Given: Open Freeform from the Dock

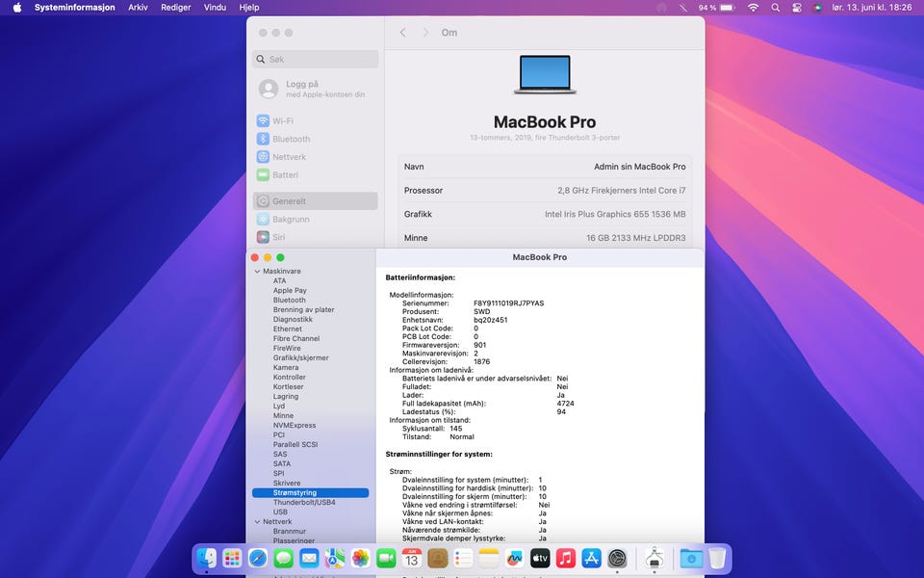Looking at the screenshot, I should point(514,558).
